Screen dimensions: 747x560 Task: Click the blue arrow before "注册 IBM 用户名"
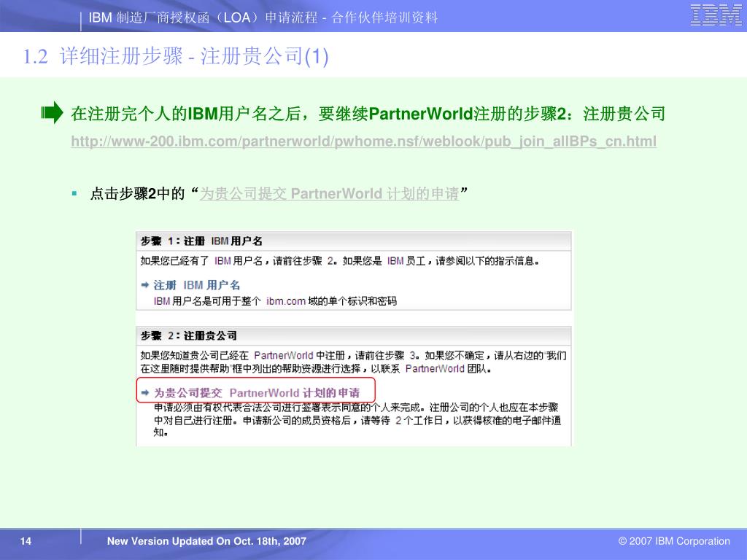click(145, 285)
